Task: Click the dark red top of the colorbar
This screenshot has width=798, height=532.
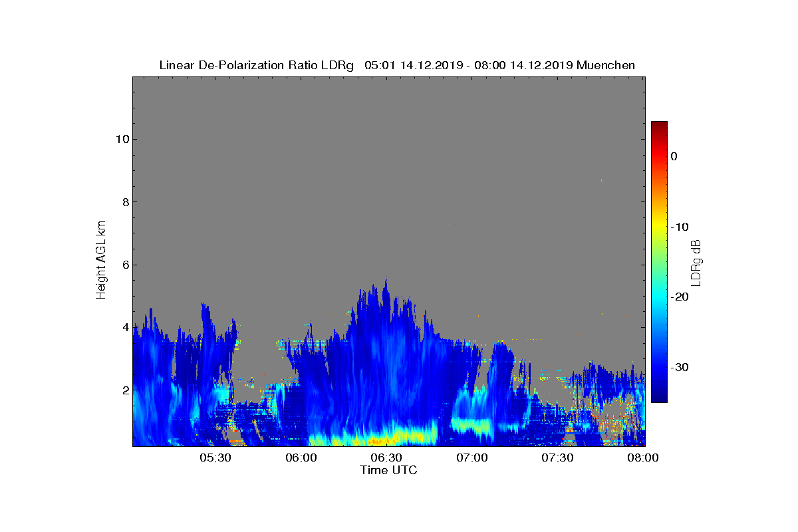Action: (659, 125)
